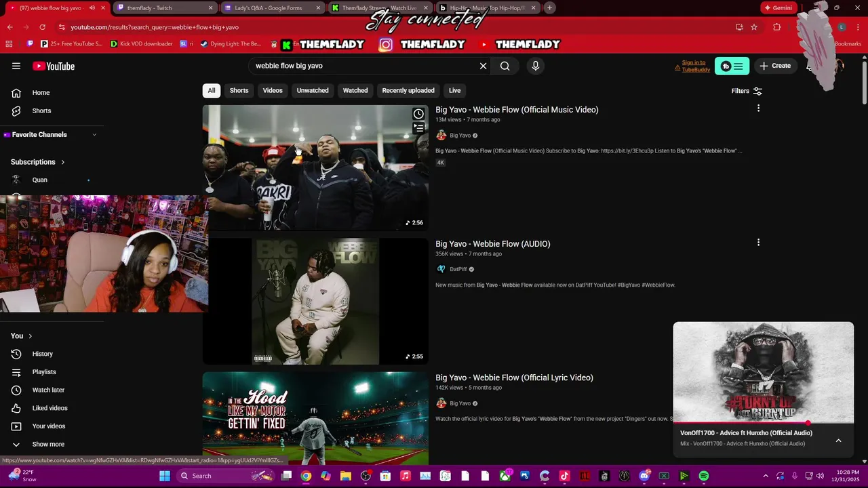The height and width of the screenshot is (488, 868).
Task: Open a new Chrome tab
Action: pyautogui.click(x=549, y=8)
